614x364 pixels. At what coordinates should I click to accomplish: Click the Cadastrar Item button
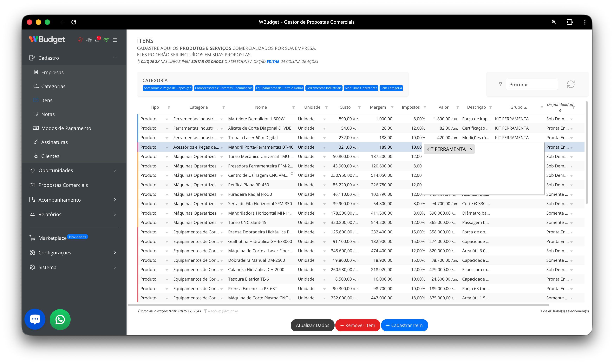pos(404,325)
